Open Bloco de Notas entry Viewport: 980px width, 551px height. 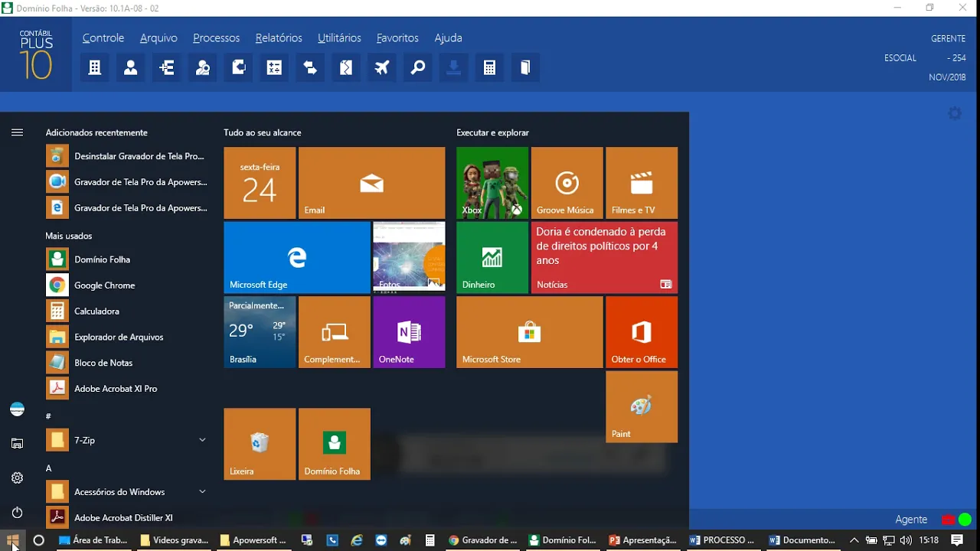click(x=126, y=363)
